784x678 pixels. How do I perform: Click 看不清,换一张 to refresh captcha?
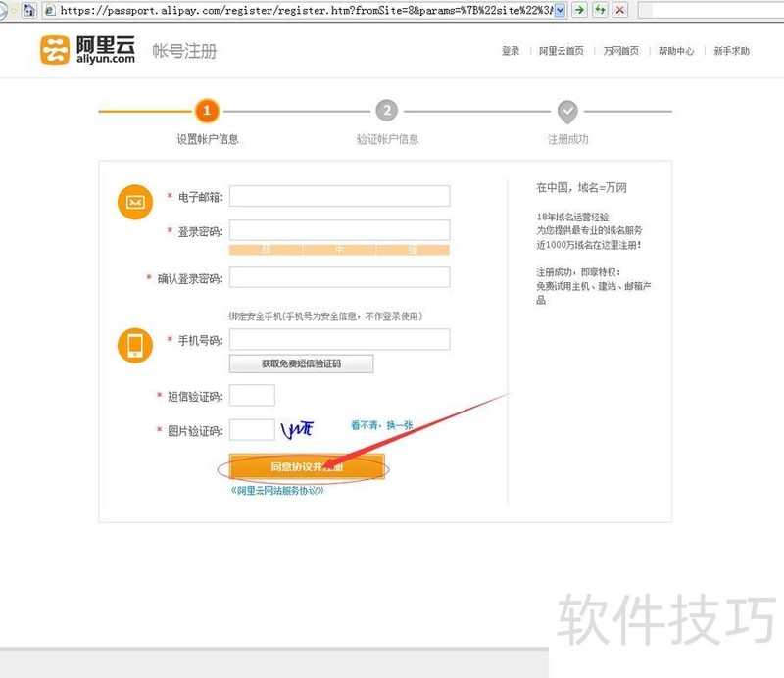381,425
